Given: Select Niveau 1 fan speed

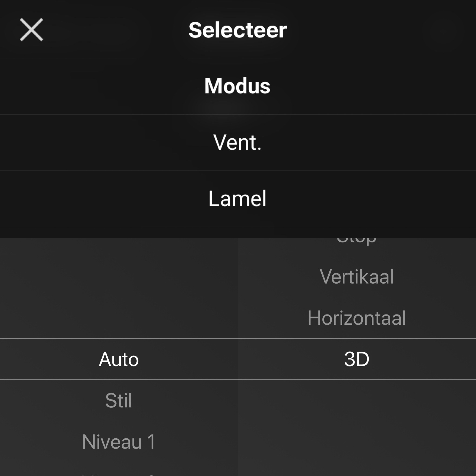Looking at the screenshot, I should tap(119, 442).
